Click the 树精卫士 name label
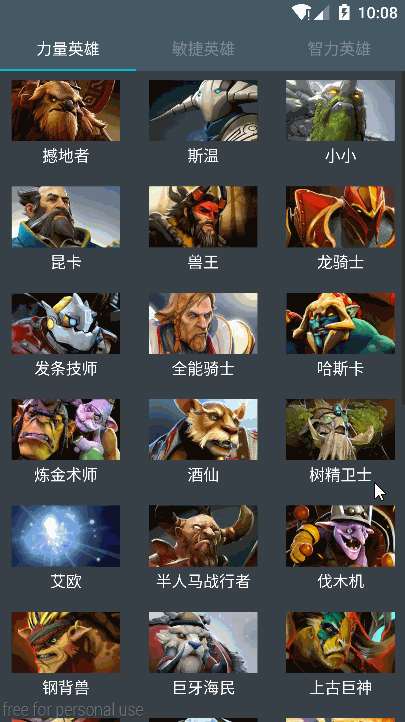The height and width of the screenshot is (722, 405). 340,475
